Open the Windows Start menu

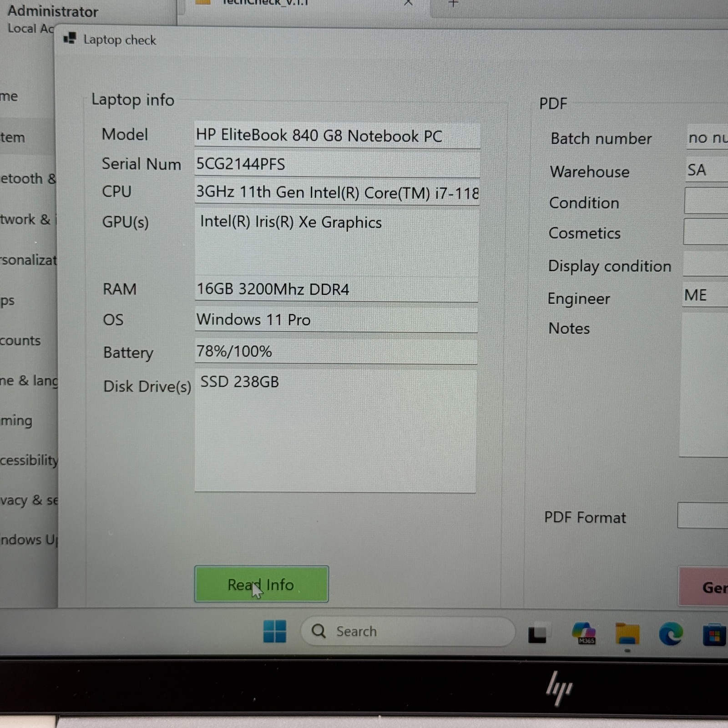[x=275, y=631]
